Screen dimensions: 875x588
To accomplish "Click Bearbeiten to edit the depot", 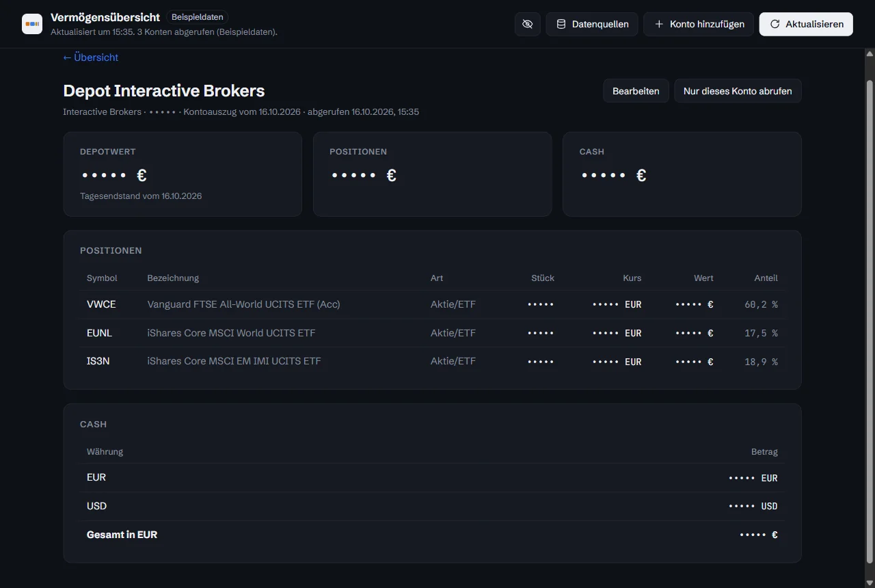I will click(636, 91).
